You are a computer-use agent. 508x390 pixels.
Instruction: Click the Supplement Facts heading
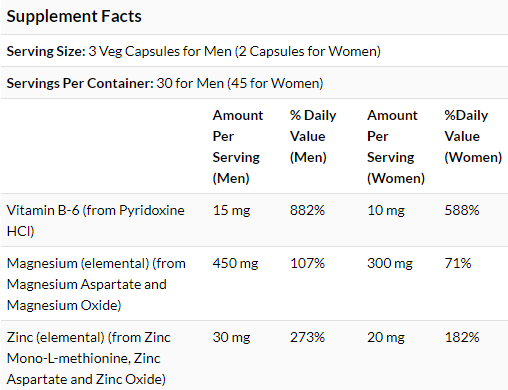click(x=74, y=17)
